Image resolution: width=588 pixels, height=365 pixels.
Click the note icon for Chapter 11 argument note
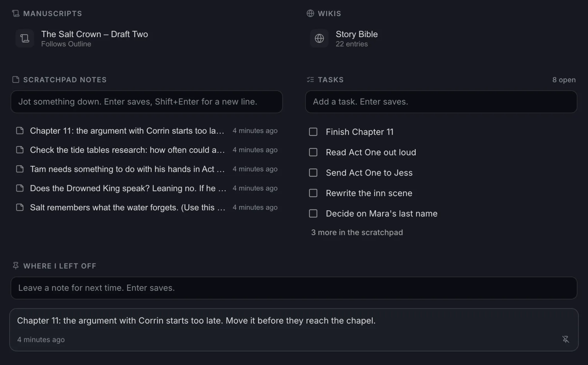(20, 131)
